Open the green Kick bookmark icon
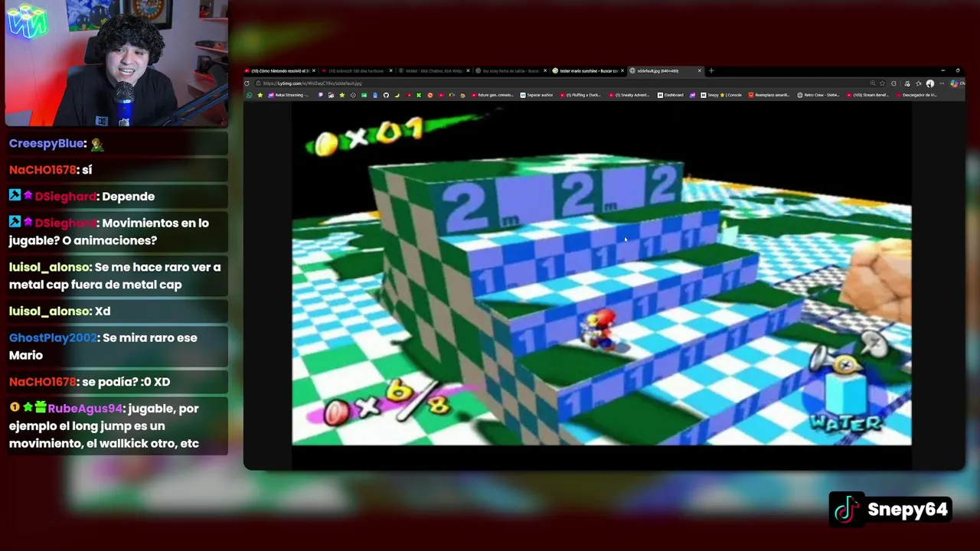This screenshot has width=980, height=551. point(419,95)
